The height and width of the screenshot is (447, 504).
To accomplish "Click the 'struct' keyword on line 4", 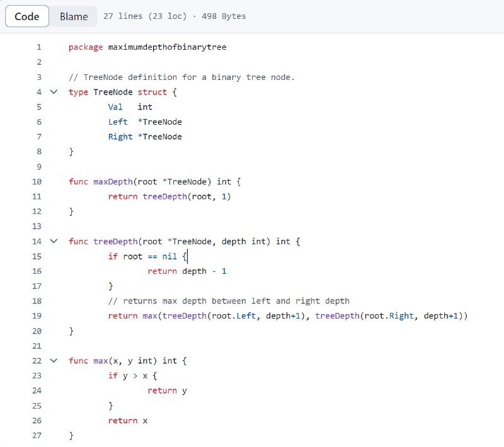I will pos(152,92).
